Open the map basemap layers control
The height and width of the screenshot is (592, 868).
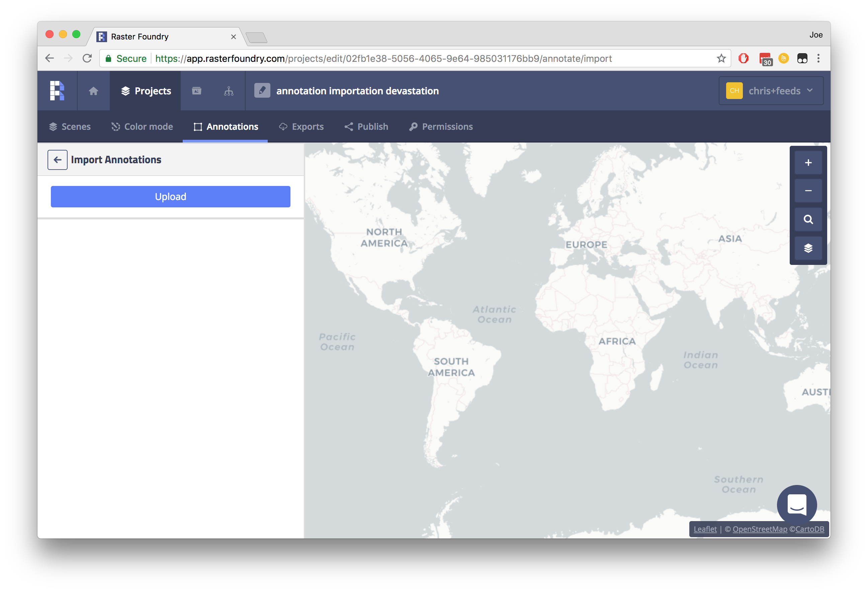tap(808, 248)
